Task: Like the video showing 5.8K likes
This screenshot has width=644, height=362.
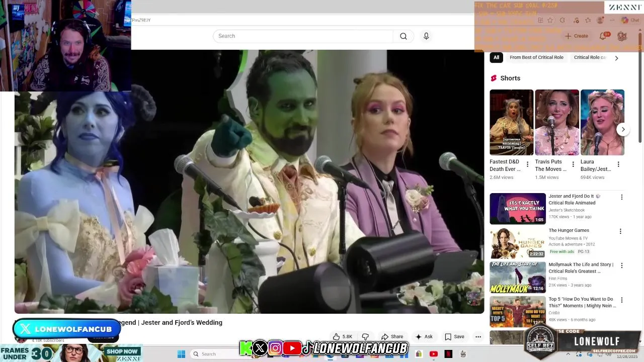Action: (x=342, y=336)
